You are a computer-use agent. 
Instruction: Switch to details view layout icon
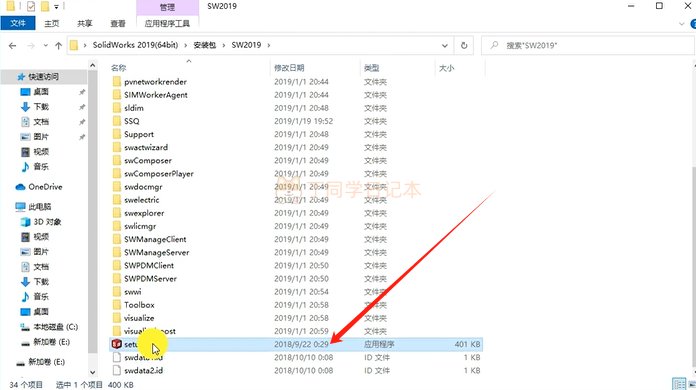(x=679, y=384)
